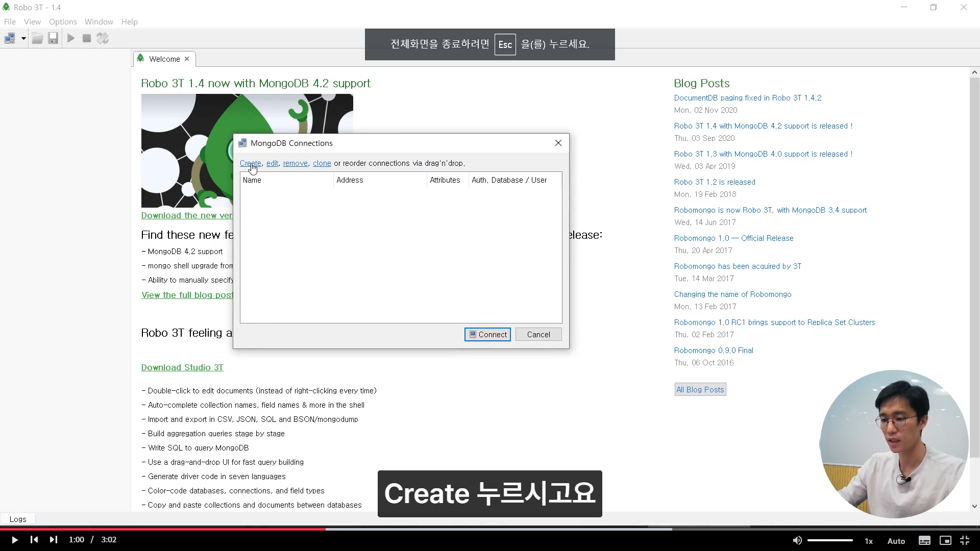Open the View the full blog post link
This screenshot has height=551, width=980.
pos(187,295)
